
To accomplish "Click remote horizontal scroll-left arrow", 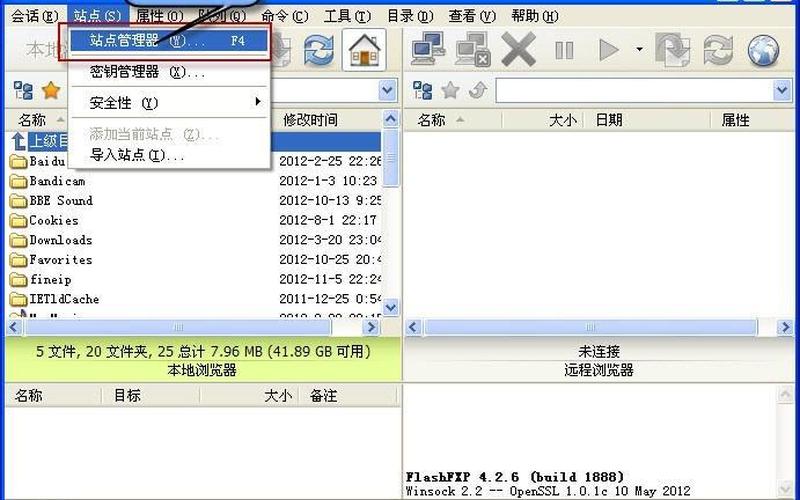I will 414,327.
